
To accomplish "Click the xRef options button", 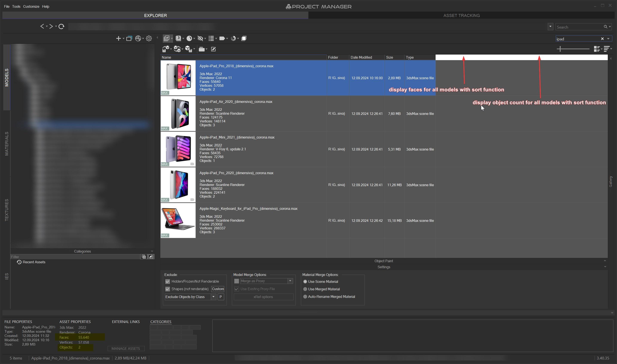I will point(263,297).
